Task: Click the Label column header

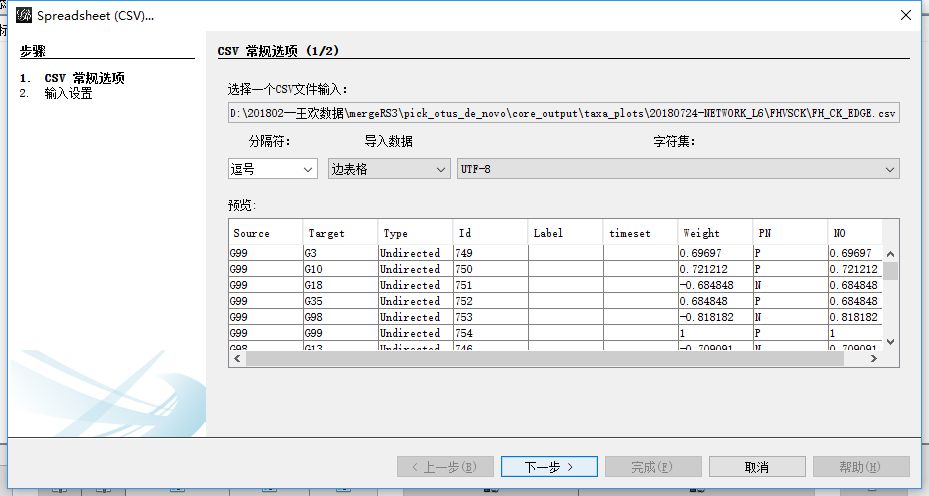Action: coord(566,233)
